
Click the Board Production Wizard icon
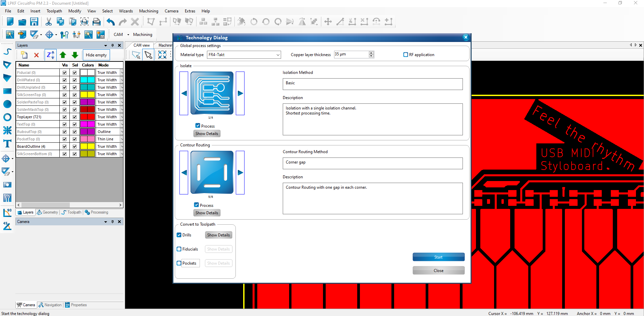[89, 34]
